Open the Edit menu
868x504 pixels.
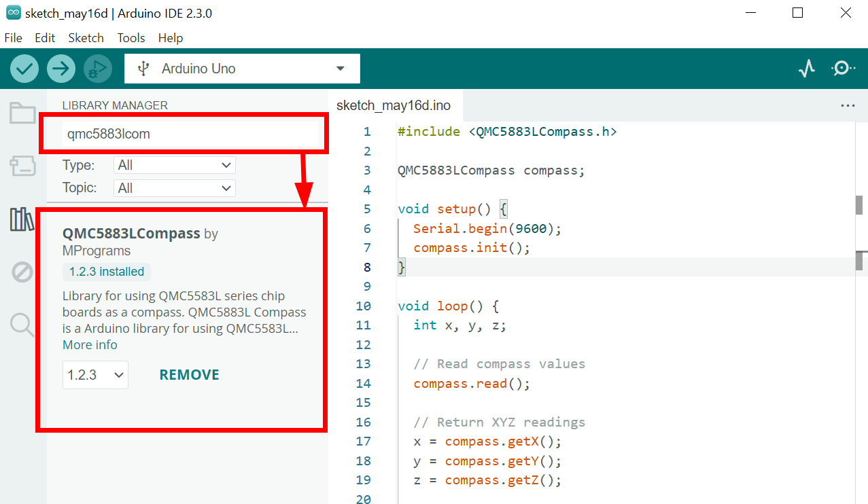(x=45, y=38)
